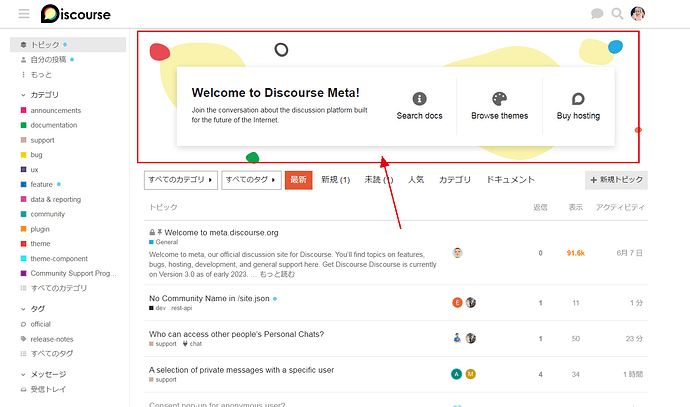Open the community category

48,214
